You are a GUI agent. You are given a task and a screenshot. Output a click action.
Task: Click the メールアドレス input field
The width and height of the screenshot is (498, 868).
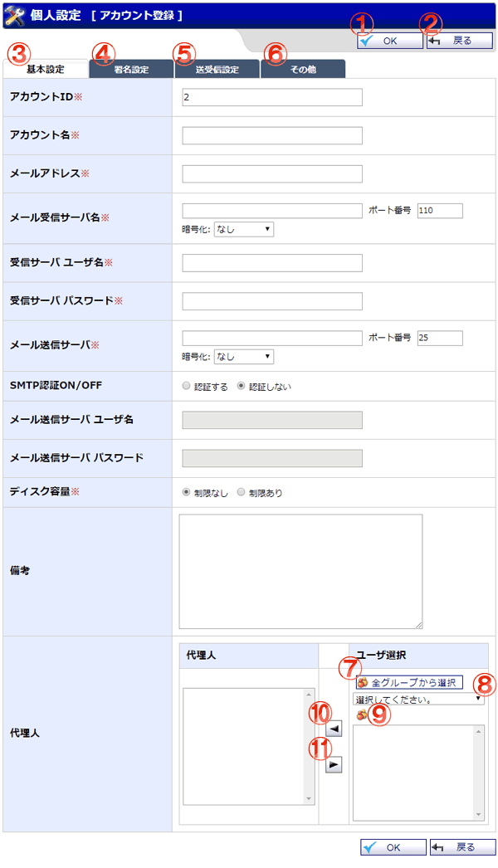coord(272,173)
